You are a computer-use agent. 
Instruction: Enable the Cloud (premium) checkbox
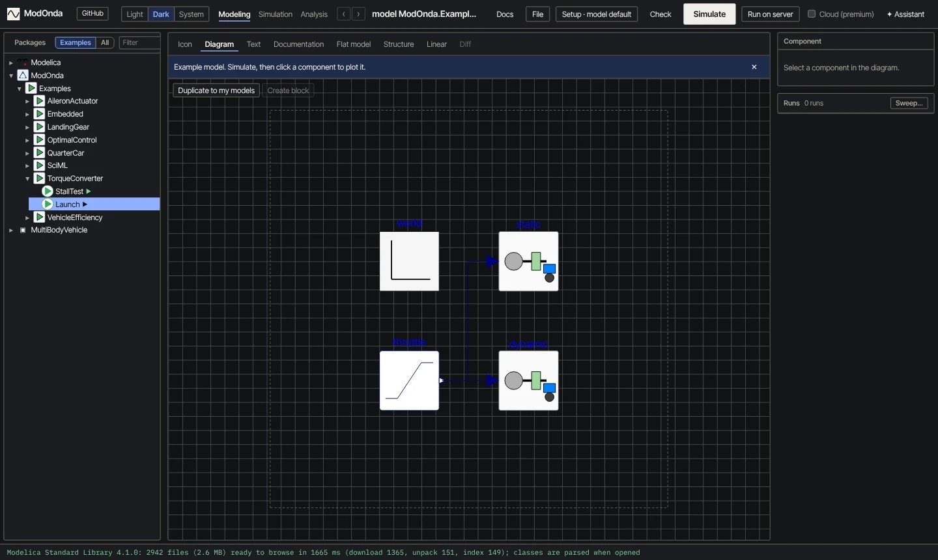pos(812,14)
